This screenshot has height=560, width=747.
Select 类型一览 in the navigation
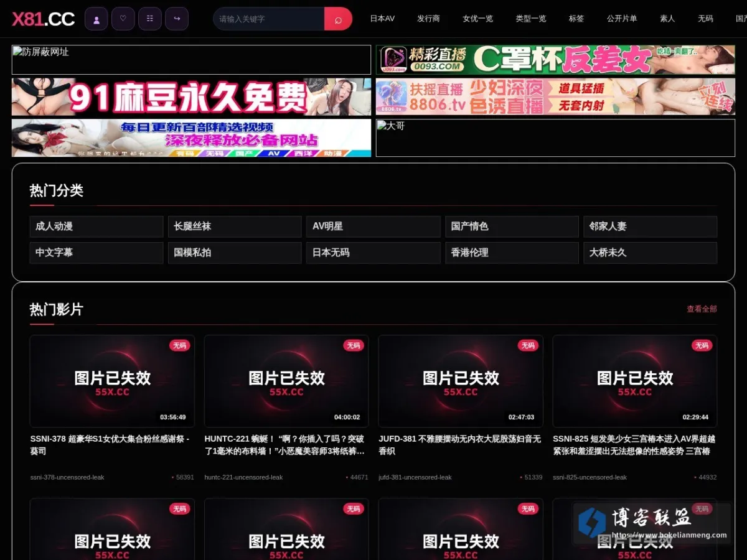point(531,19)
